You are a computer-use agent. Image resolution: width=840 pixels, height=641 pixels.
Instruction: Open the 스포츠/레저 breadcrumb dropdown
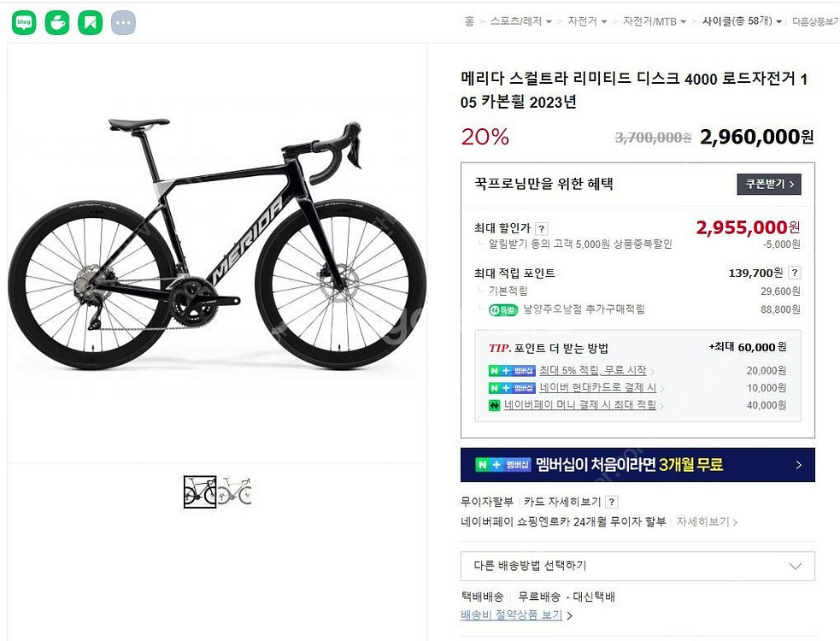(520, 21)
